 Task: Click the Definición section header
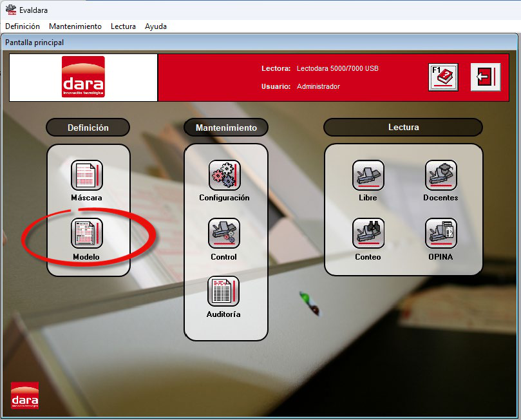[88, 128]
